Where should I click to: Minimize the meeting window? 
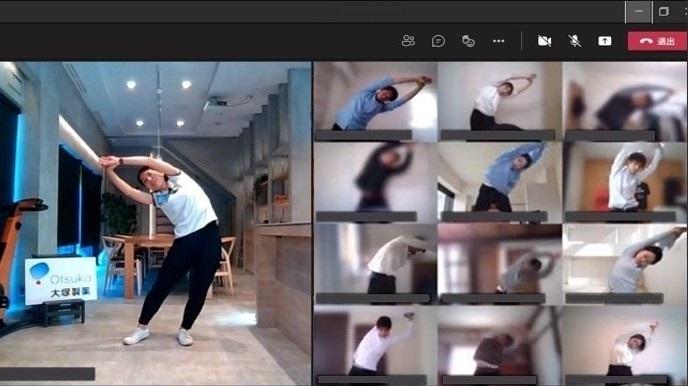(x=638, y=12)
